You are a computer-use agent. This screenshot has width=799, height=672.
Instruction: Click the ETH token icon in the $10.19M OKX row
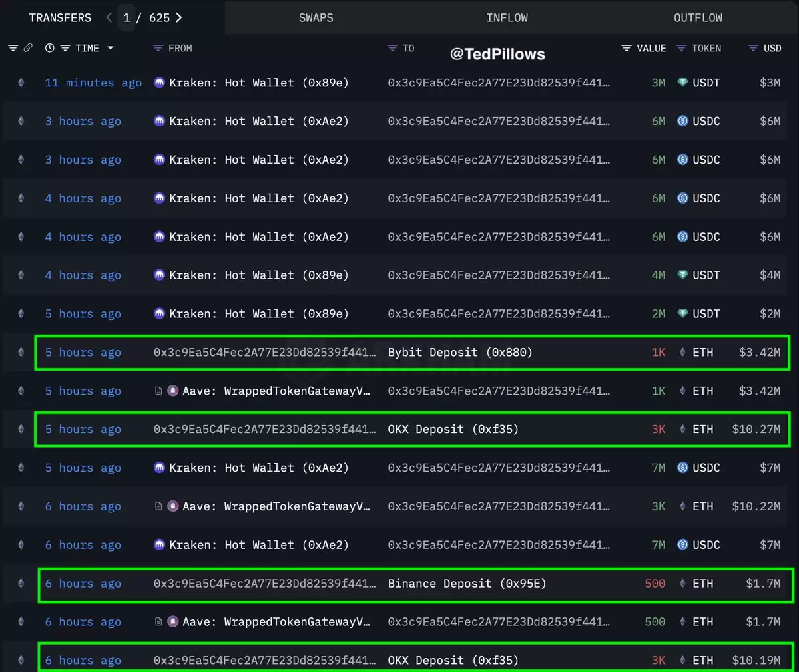682,661
